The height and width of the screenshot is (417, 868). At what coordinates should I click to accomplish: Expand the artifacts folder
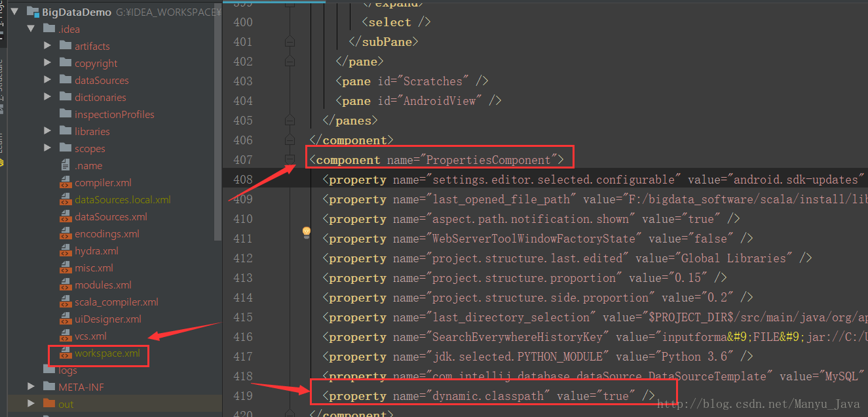click(x=47, y=46)
